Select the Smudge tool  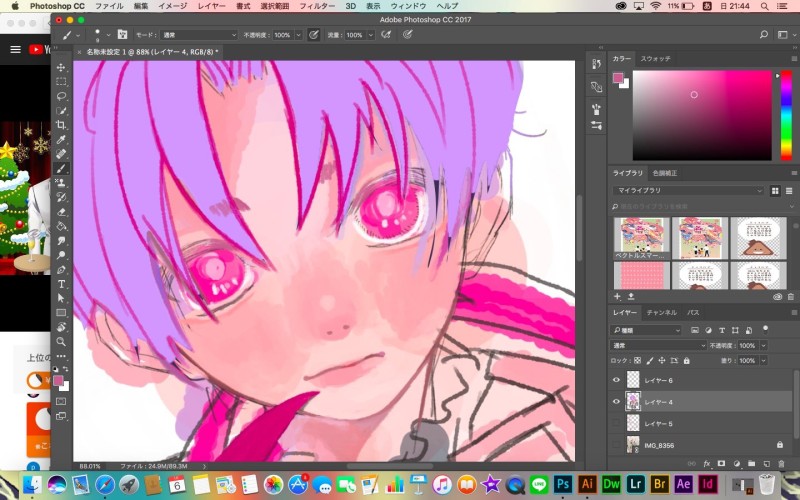pos(61,240)
